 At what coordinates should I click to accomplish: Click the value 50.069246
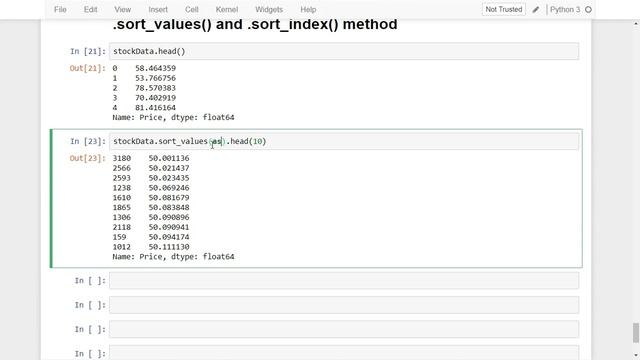(169, 188)
